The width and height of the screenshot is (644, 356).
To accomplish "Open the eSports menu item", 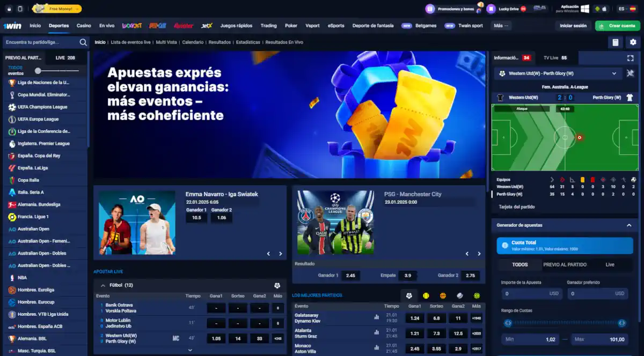I will tap(336, 26).
